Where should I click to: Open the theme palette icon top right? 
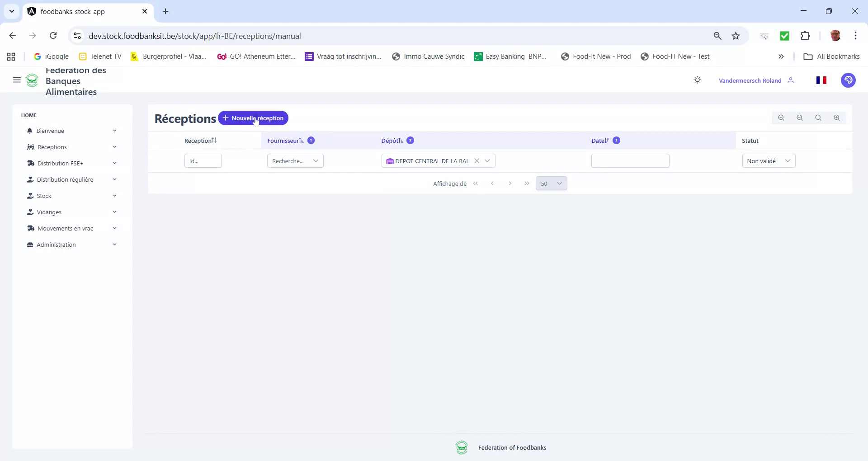(848, 80)
